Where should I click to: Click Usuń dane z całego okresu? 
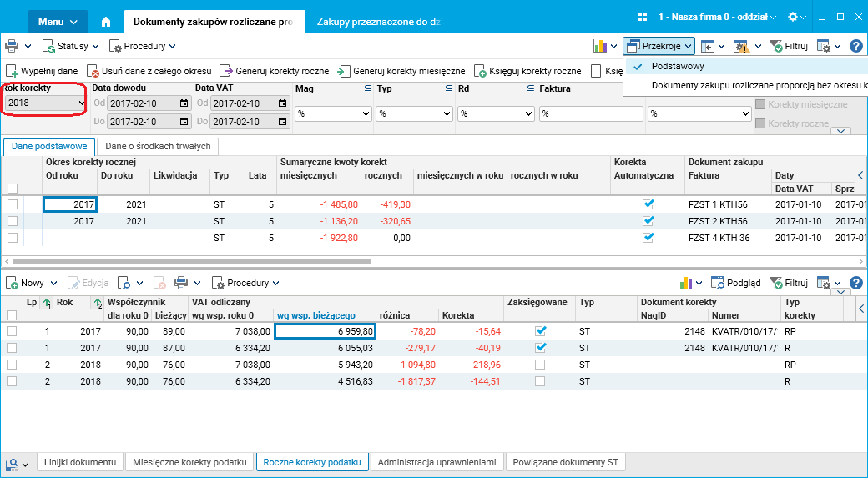coord(149,71)
